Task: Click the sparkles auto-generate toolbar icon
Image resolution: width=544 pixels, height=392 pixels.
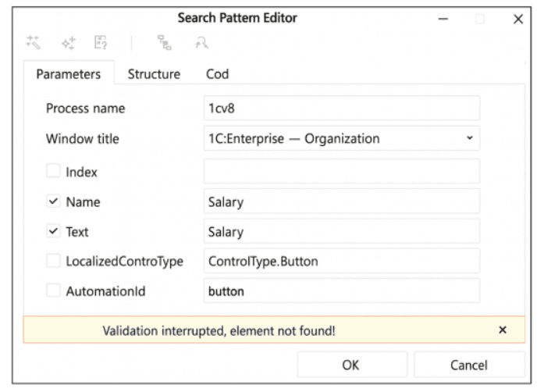Action: (x=69, y=44)
